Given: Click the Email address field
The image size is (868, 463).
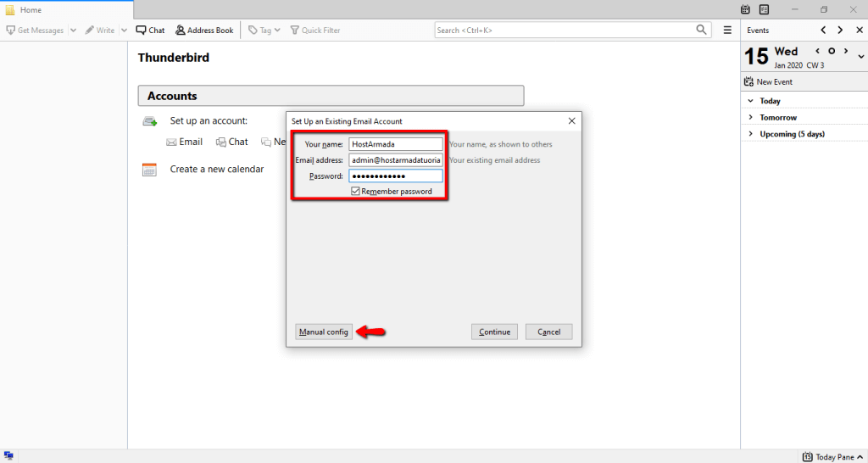Looking at the screenshot, I should pos(396,160).
